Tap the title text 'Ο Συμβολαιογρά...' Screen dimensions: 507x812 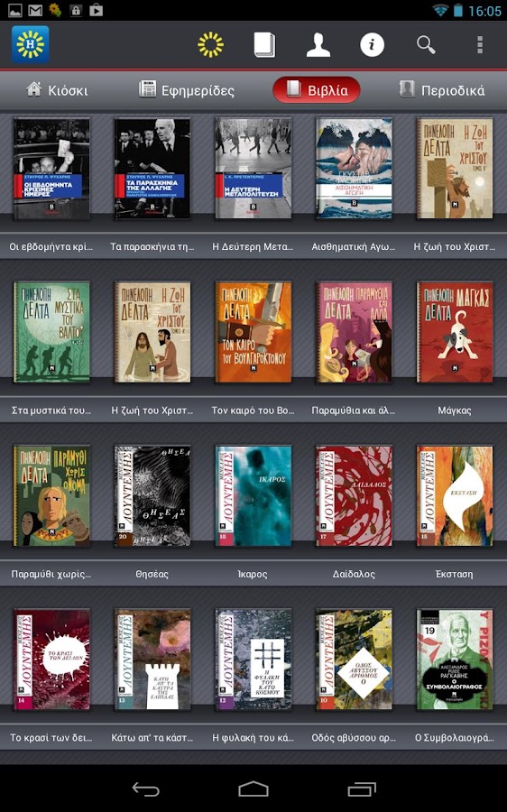point(454,738)
